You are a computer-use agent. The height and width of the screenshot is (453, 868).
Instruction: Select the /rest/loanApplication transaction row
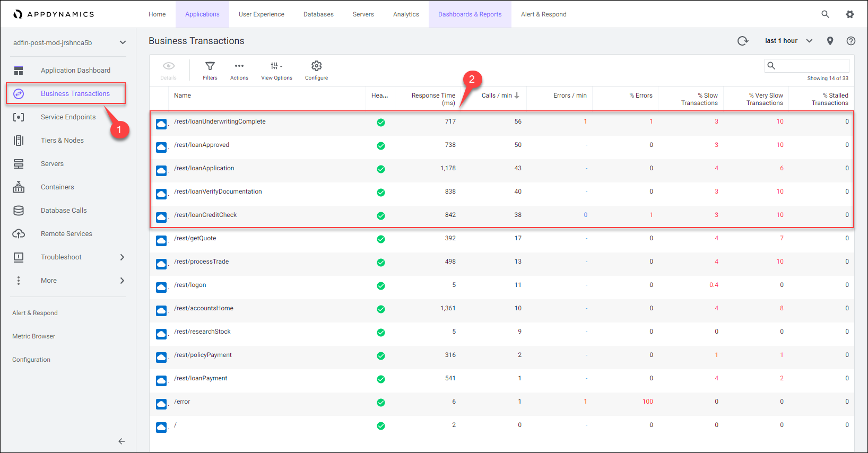pos(204,168)
